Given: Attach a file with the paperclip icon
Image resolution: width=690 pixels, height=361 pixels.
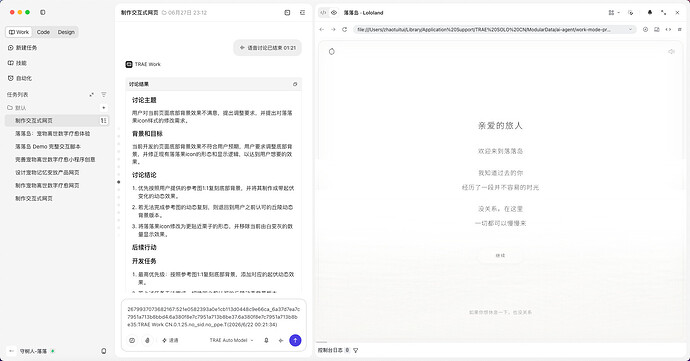Looking at the screenshot, I should coord(147,340).
